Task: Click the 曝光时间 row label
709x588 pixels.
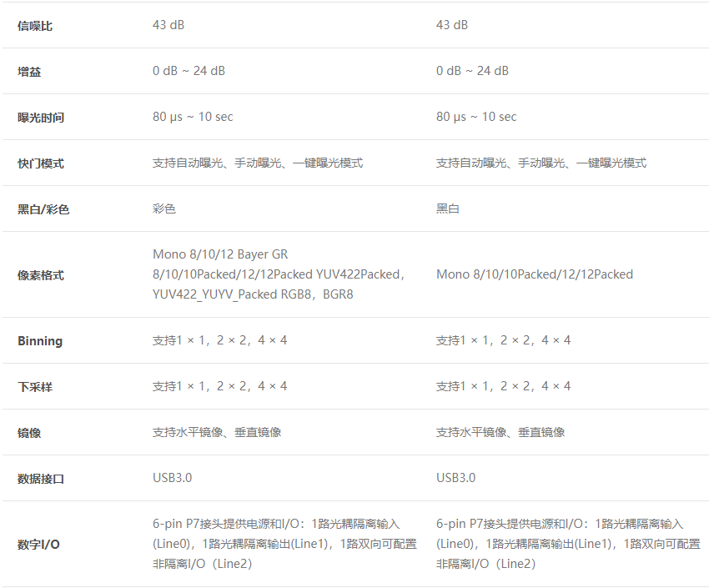Action: pyautogui.click(x=41, y=118)
